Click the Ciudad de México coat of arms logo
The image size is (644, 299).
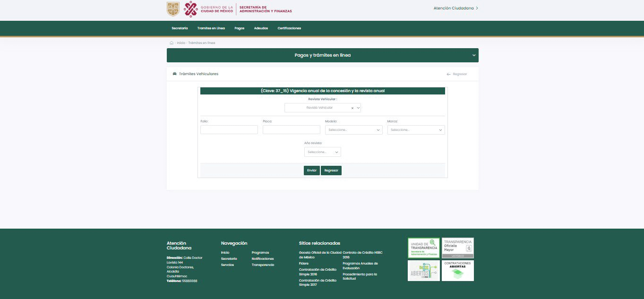point(173,9)
